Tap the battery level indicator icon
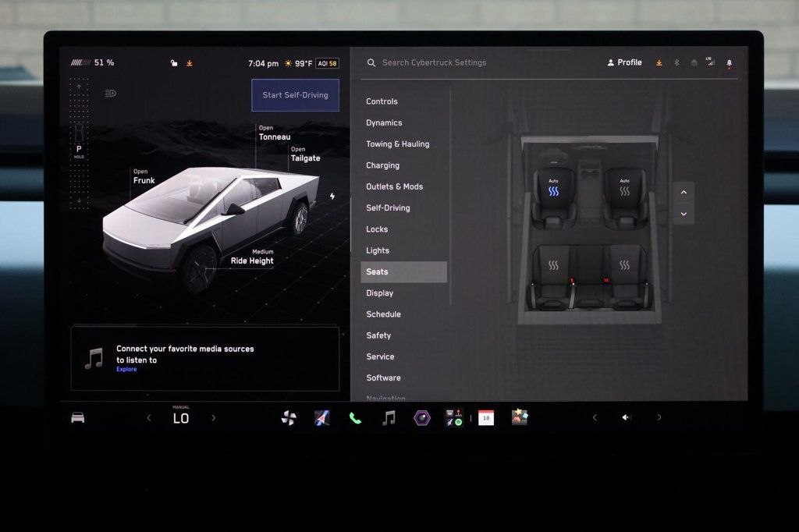The image size is (799, 532). [80, 62]
